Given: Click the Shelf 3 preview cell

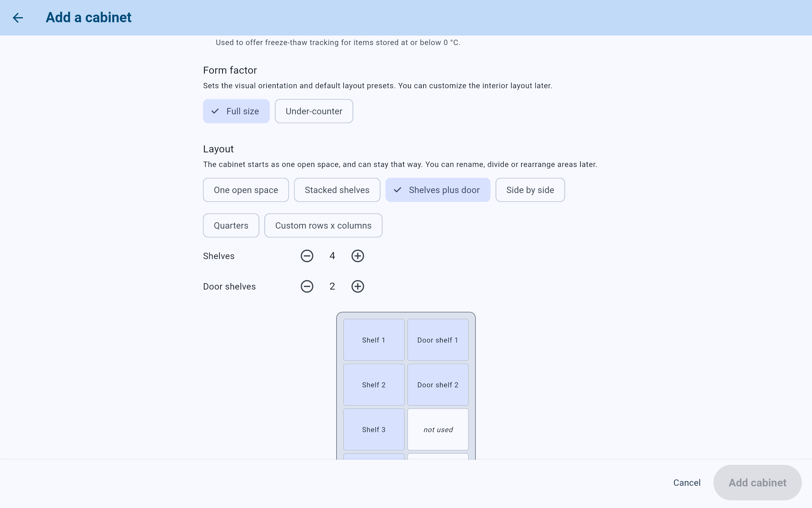Looking at the screenshot, I should (374, 429).
